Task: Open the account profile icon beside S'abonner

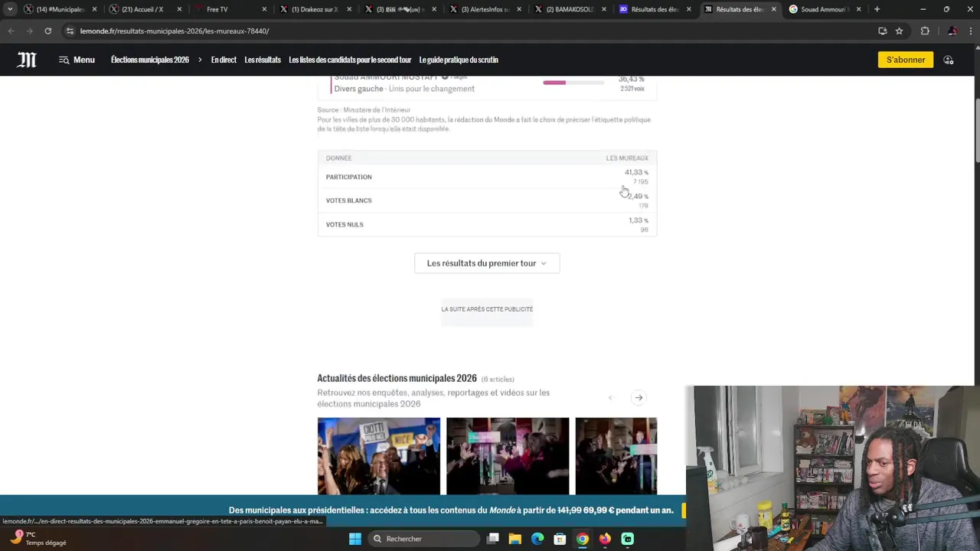Action: click(949, 60)
